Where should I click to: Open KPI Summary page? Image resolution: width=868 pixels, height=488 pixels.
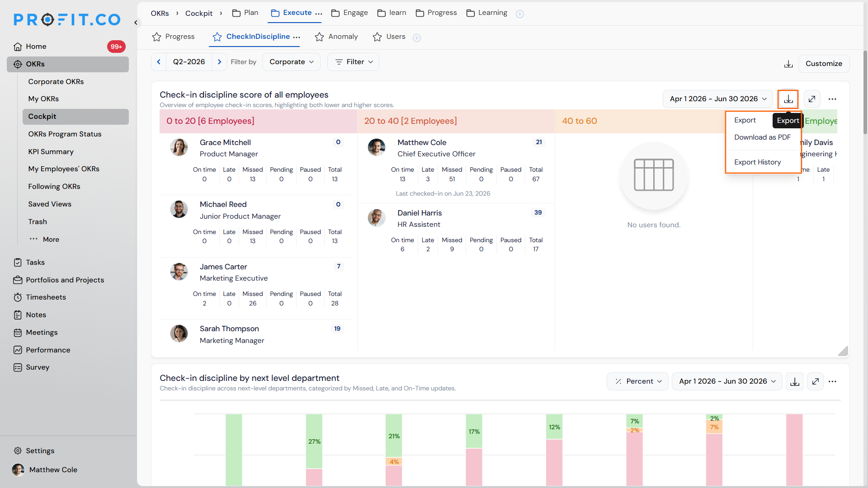tap(51, 152)
